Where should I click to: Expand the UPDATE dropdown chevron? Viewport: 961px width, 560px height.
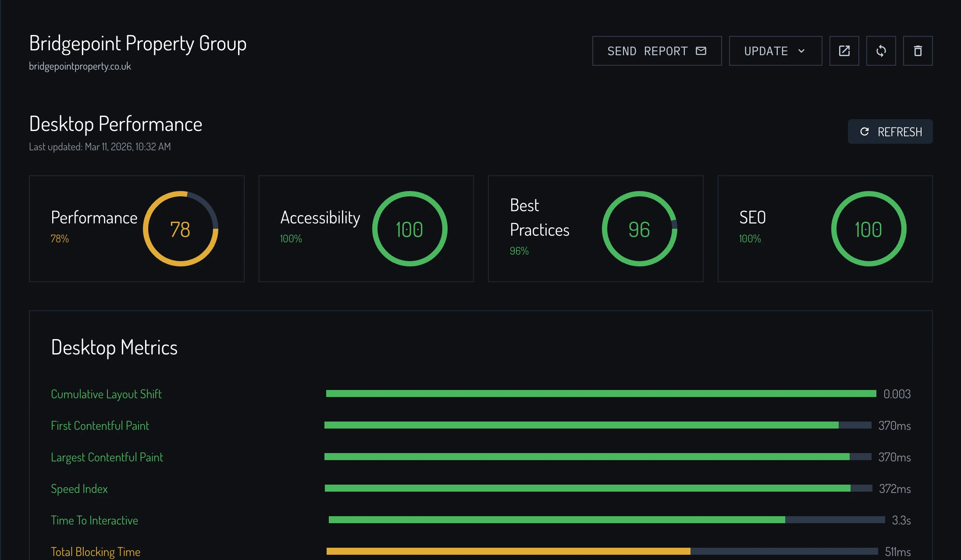coord(802,51)
